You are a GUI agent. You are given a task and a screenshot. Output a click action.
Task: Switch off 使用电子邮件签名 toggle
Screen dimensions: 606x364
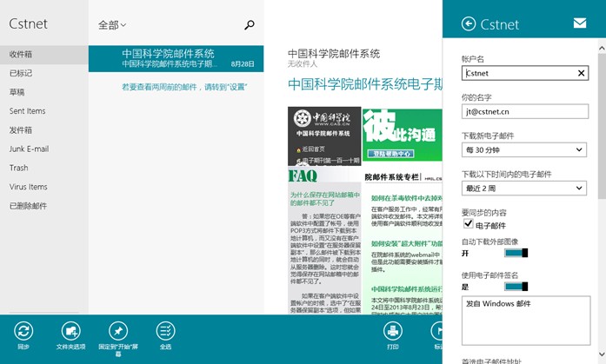516,287
